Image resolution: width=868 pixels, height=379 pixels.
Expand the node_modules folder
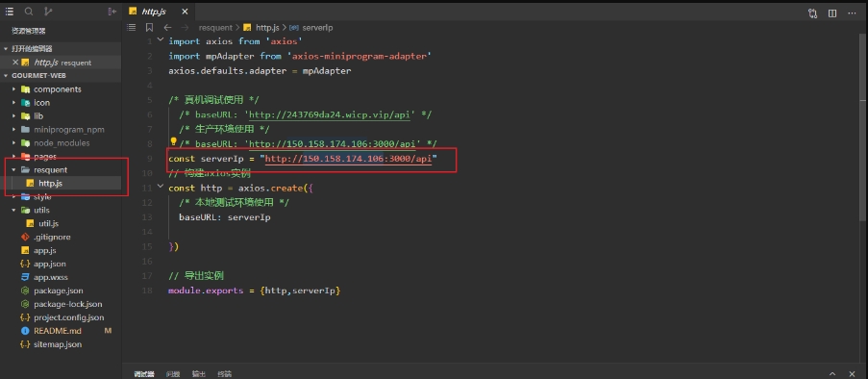point(61,143)
